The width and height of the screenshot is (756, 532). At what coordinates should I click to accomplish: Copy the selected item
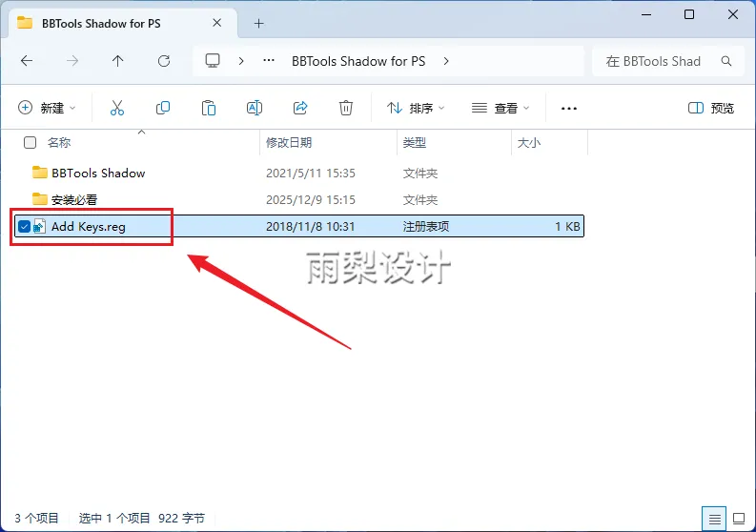(x=163, y=108)
